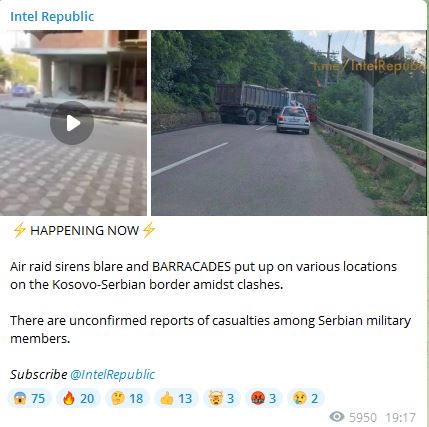Screen dimensions: 429x427
Task: React with the thinking face emoji (18)
Action: (127, 398)
